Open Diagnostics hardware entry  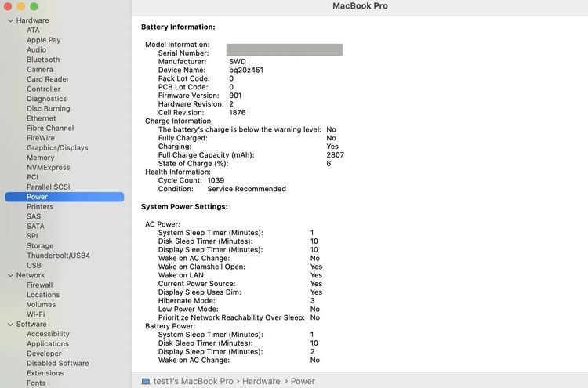pos(46,99)
